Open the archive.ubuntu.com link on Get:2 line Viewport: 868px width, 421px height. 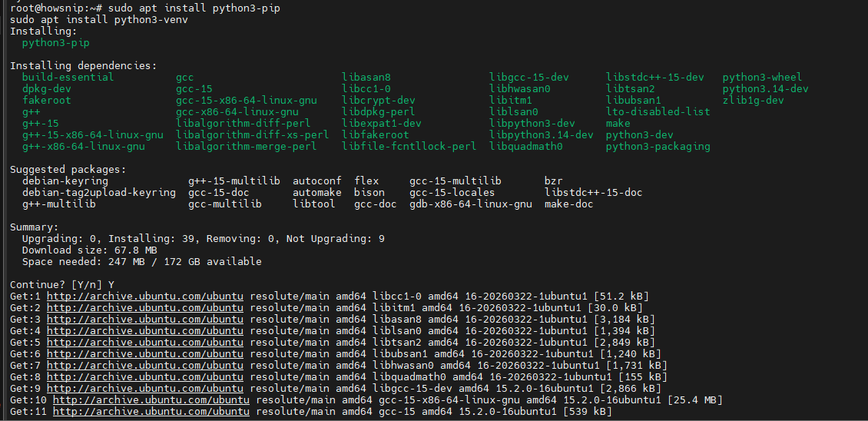coord(145,308)
